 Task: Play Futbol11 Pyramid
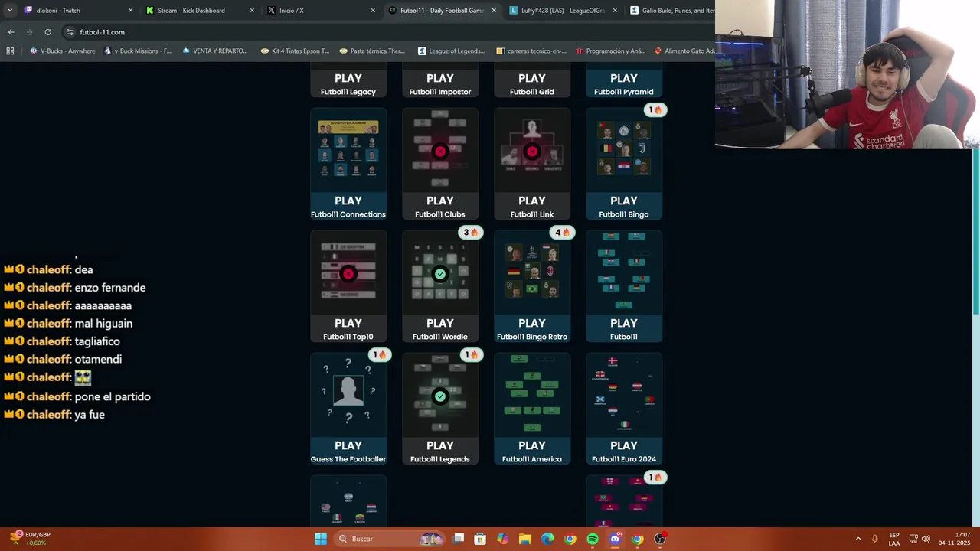pos(624,78)
